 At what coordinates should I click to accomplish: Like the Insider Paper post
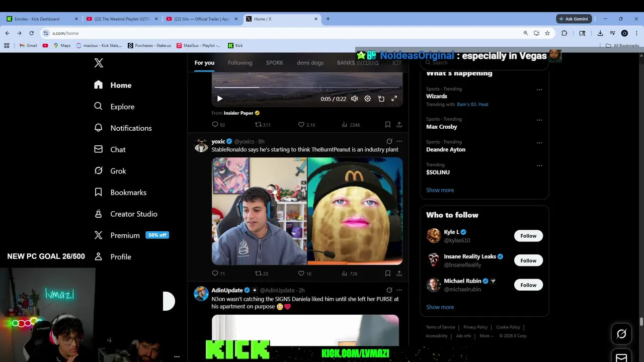pos(307,124)
